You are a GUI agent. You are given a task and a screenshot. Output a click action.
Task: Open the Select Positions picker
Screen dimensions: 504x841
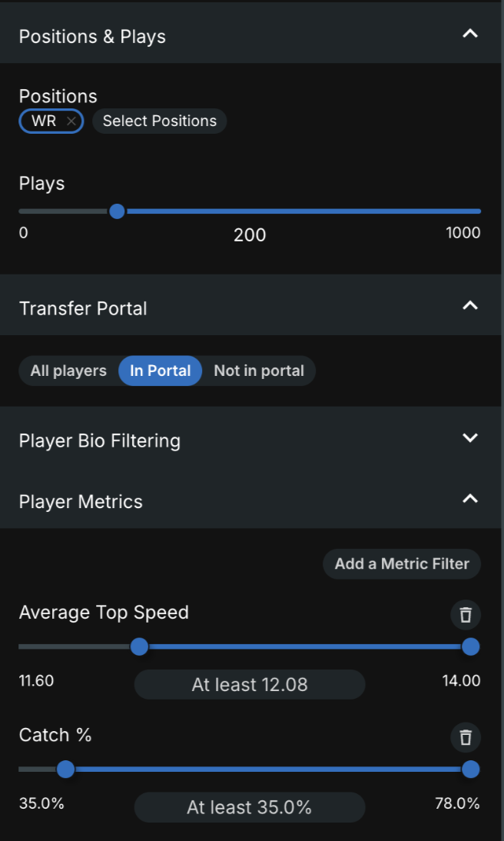point(160,121)
